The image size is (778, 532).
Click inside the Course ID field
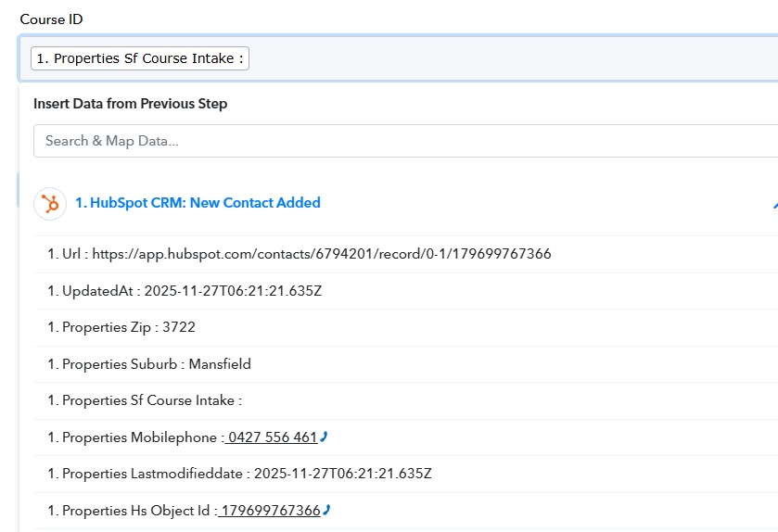(x=510, y=59)
